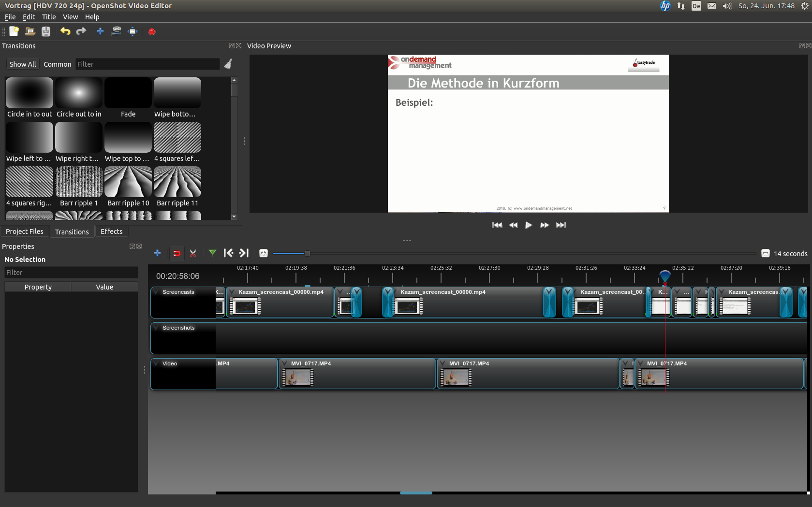Open the first Kazam_screencast_00000.mp4 clip menu arrow
This screenshot has width=812, height=507.
tap(232, 292)
